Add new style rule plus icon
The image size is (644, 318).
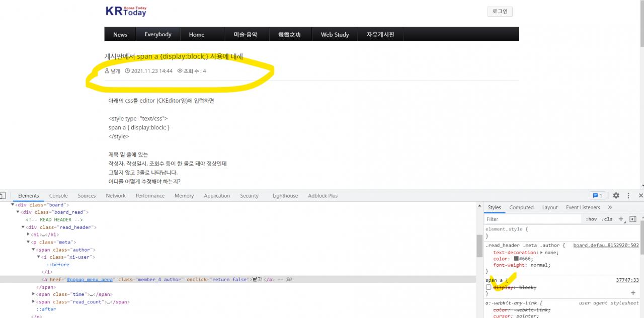click(x=621, y=219)
